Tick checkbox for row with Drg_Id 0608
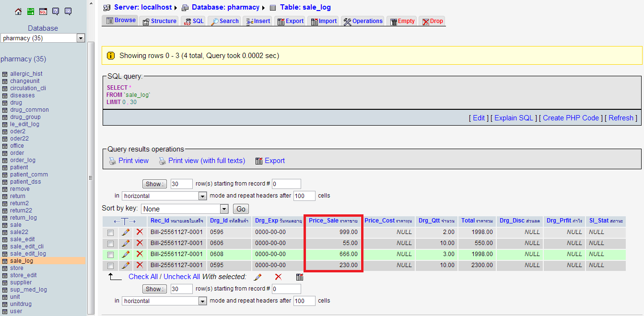 click(x=111, y=255)
